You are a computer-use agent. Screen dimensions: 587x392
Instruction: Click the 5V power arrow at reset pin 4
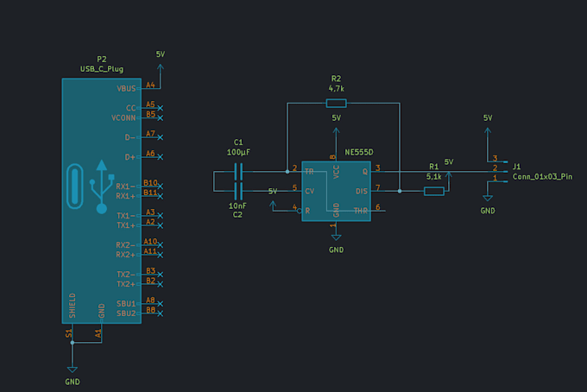pos(273,205)
